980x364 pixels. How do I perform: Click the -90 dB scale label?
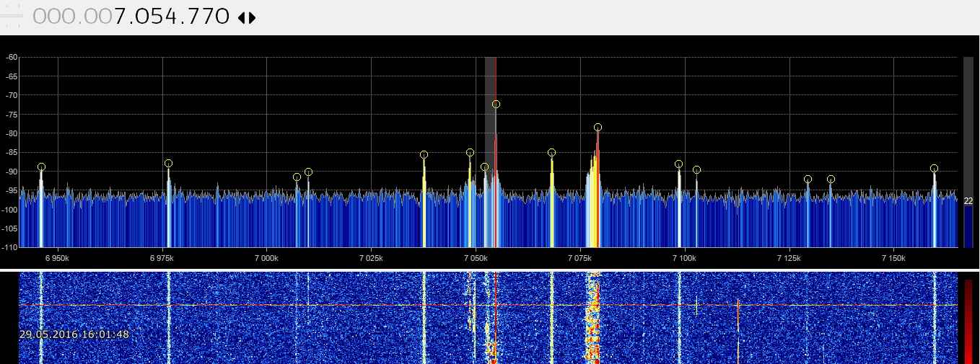(11, 172)
